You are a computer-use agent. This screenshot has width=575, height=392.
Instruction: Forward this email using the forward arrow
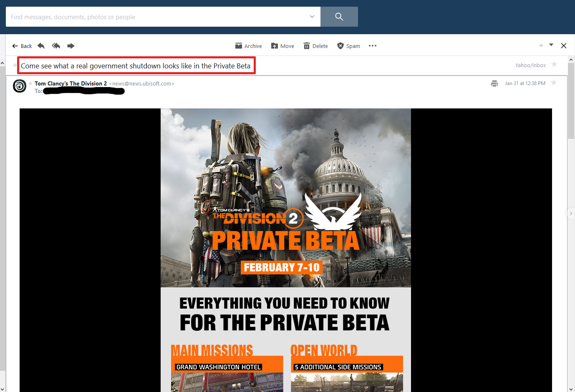point(71,46)
